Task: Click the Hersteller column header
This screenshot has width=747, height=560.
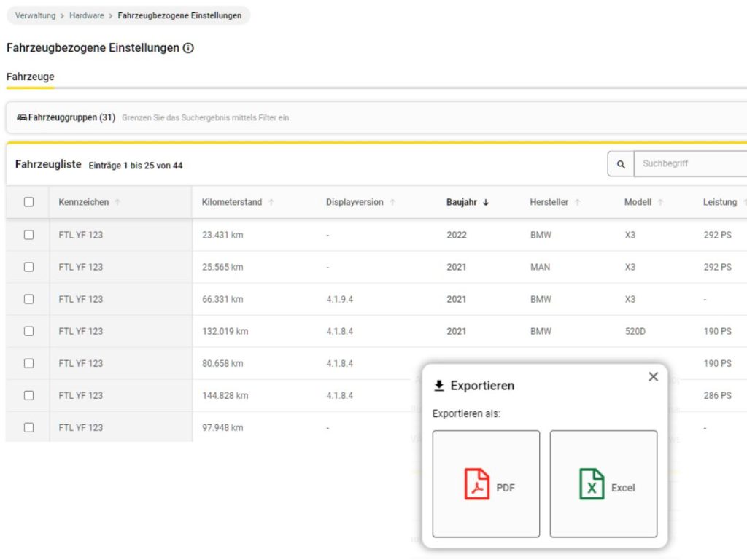Action: (549, 203)
